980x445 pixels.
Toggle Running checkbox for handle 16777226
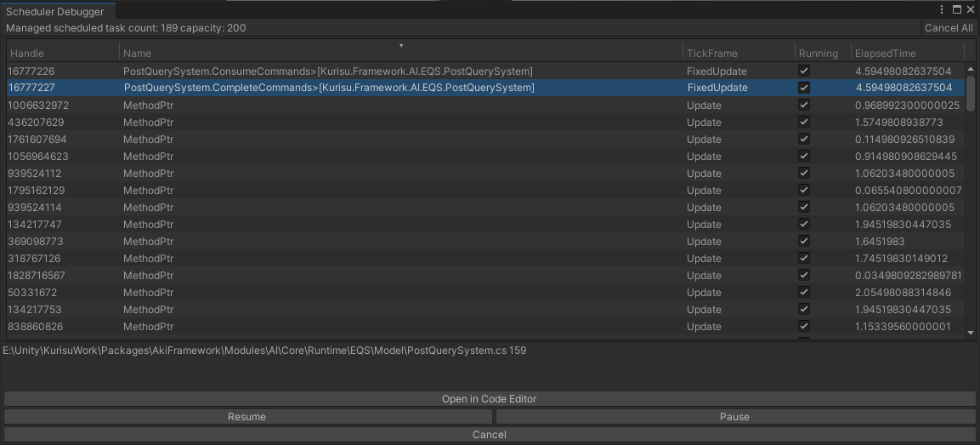click(804, 71)
